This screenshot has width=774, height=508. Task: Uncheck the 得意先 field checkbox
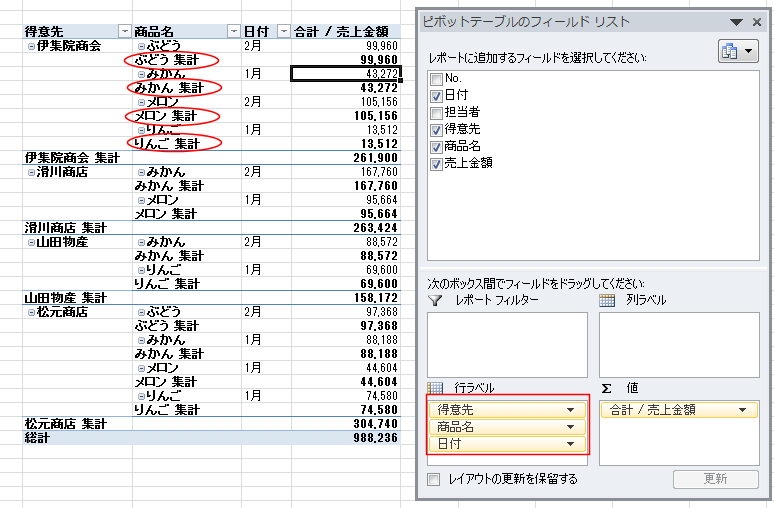(436, 130)
